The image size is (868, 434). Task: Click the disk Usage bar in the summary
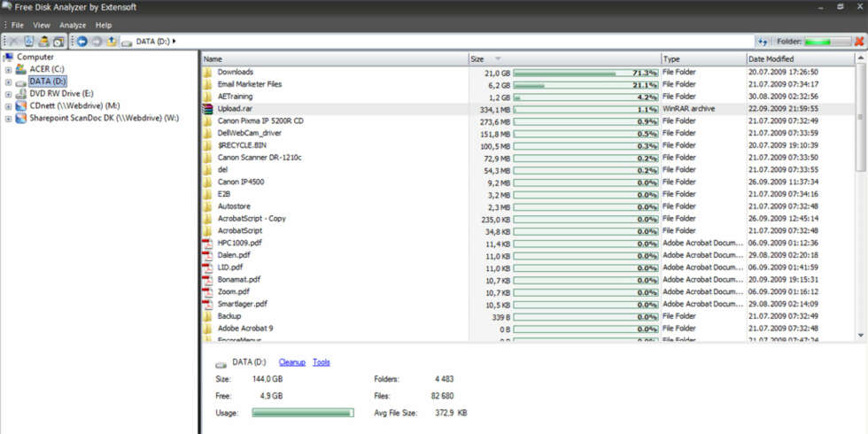click(303, 413)
